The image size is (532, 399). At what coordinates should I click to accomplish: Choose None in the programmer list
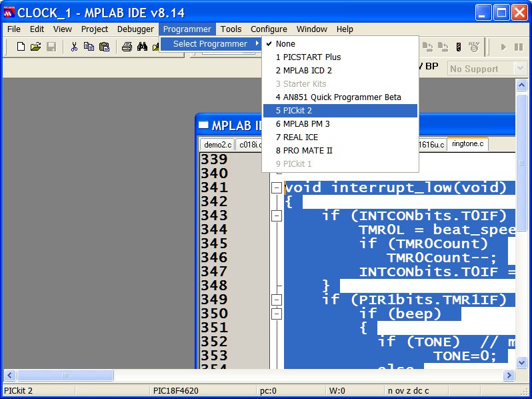point(340,44)
